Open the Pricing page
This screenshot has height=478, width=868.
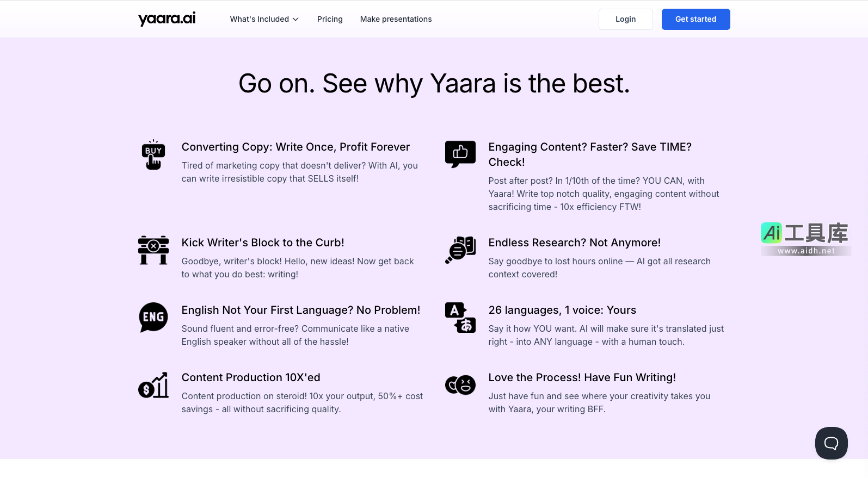click(x=330, y=19)
